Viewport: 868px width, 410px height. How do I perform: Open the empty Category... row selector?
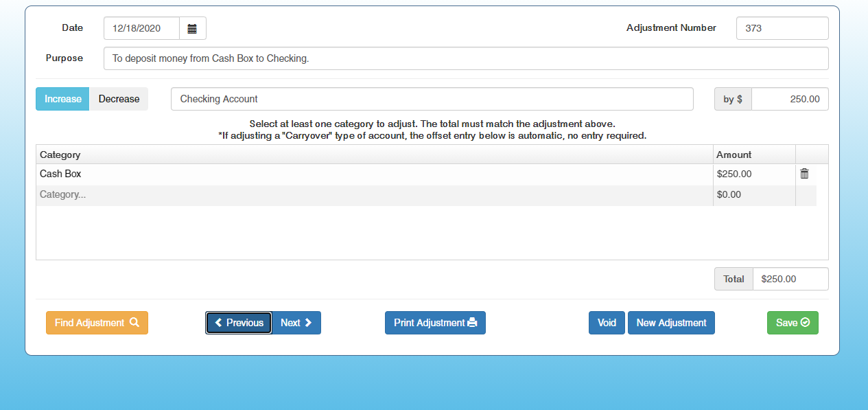374,195
